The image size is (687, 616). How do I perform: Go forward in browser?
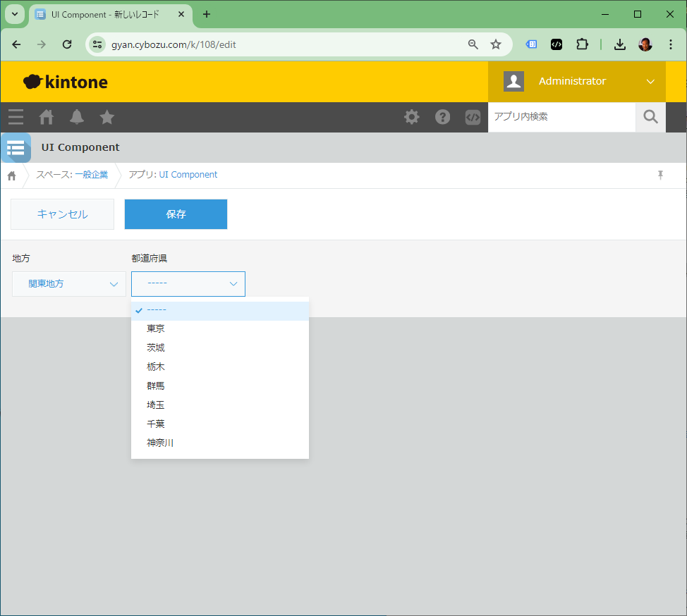click(x=41, y=44)
